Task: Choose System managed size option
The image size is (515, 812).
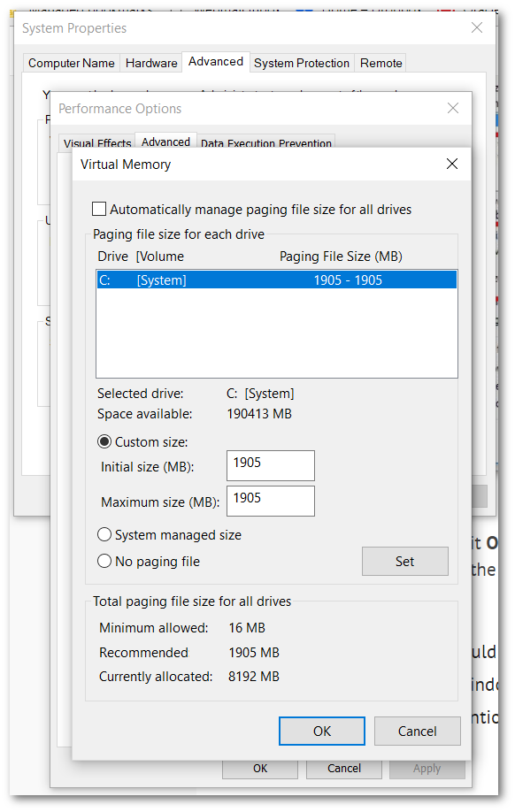Action: tap(104, 534)
